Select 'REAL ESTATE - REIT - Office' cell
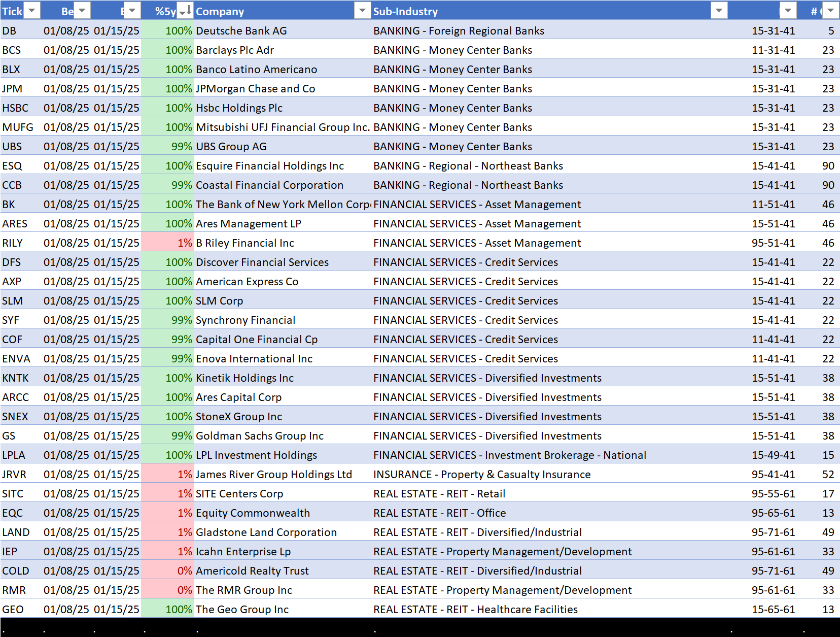The width and height of the screenshot is (840, 637). point(550,513)
